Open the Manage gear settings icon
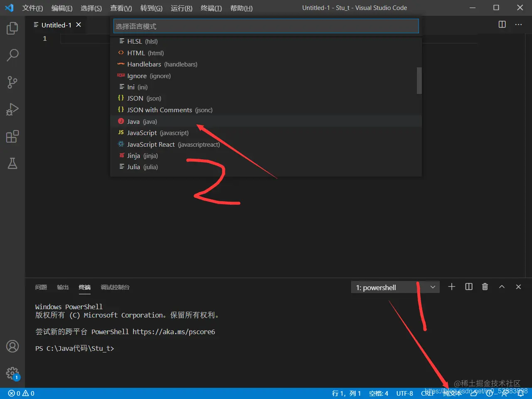This screenshot has height=399, width=532. click(12, 373)
